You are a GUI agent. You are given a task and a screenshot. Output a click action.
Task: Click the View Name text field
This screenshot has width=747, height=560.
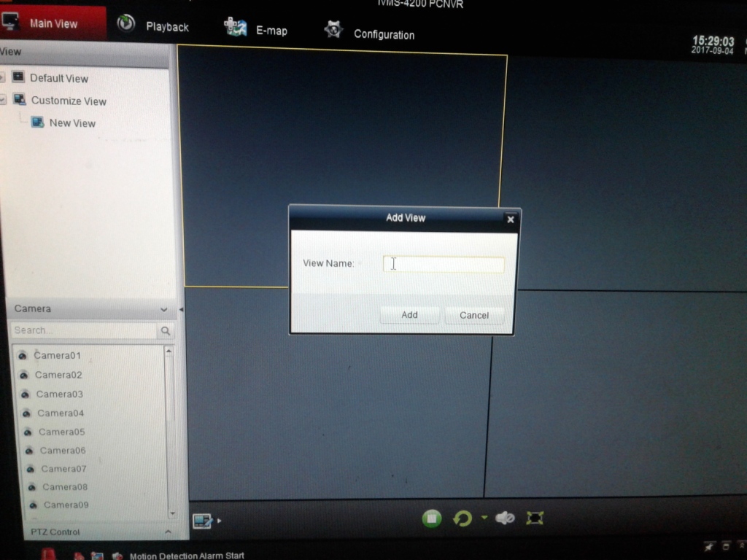tap(444, 265)
